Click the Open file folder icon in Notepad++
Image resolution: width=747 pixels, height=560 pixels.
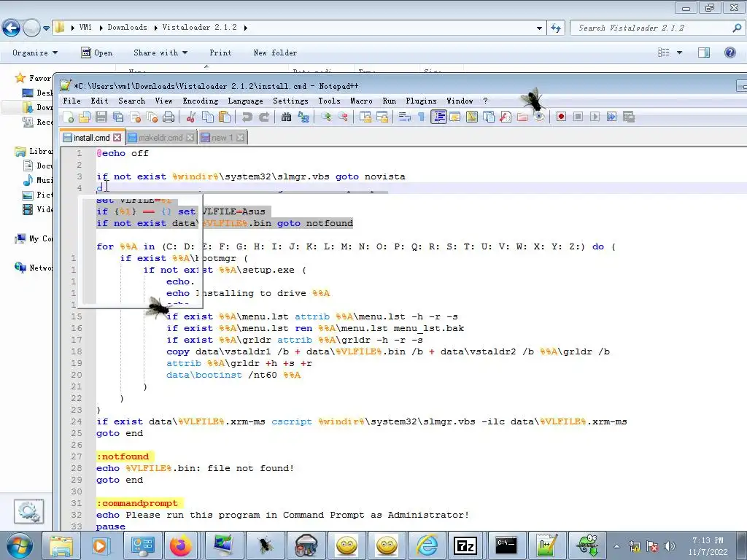[85, 117]
